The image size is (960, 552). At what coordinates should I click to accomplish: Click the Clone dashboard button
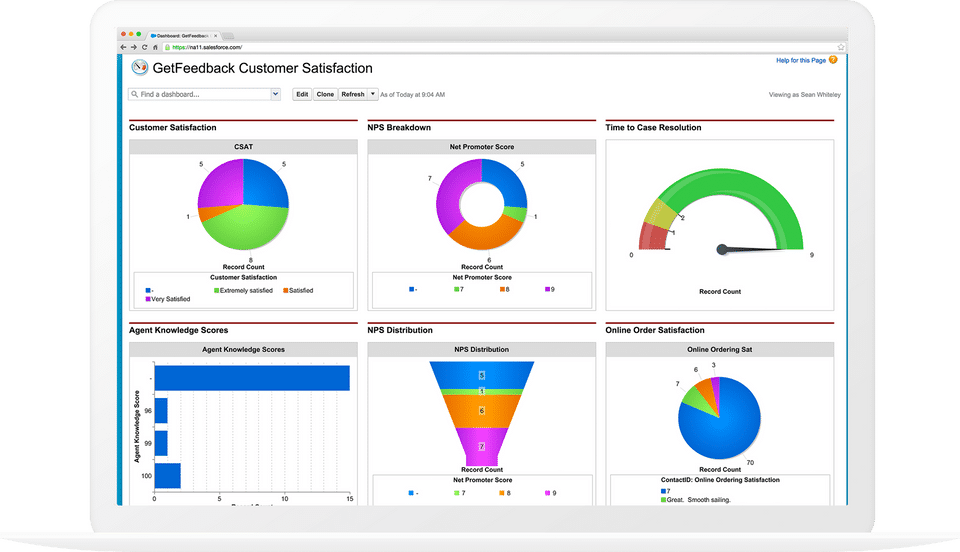click(x=325, y=94)
